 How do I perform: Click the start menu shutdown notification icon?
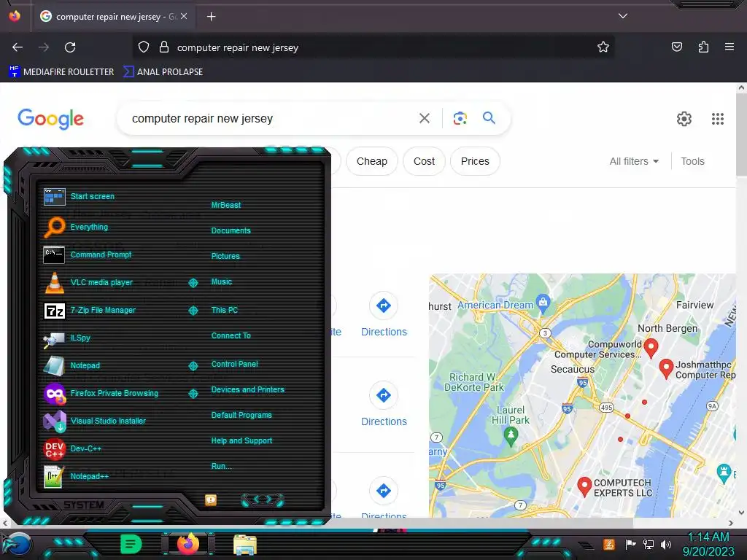[x=211, y=499]
